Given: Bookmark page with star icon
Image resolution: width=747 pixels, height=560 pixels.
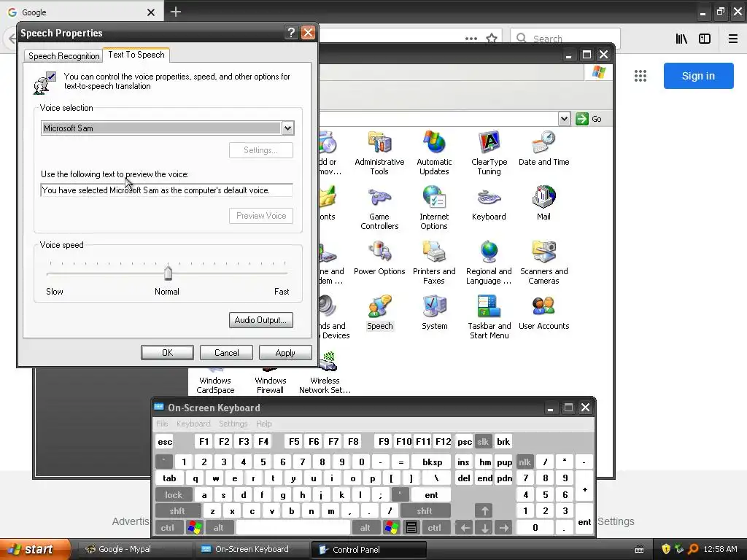Looking at the screenshot, I should tap(492, 38).
